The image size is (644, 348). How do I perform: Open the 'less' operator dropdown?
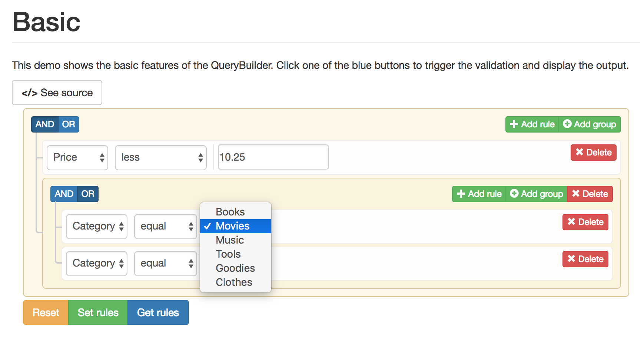(x=160, y=158)
